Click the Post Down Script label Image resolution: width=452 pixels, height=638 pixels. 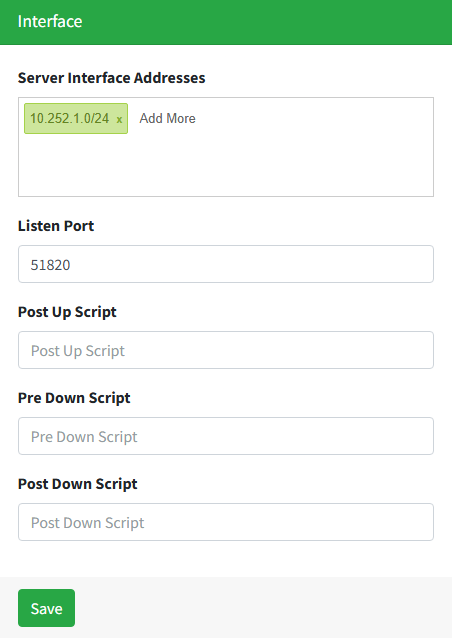pos(78,484)
